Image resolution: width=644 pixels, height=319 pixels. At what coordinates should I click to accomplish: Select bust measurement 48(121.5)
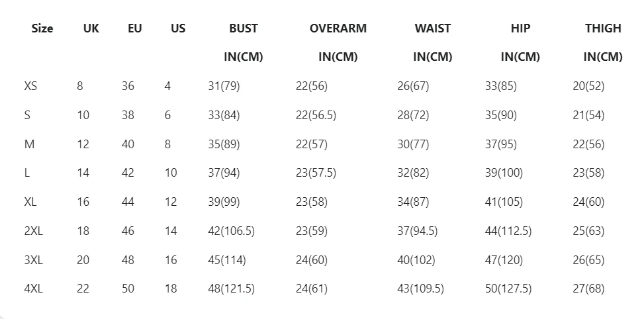(x=231, y=289)
